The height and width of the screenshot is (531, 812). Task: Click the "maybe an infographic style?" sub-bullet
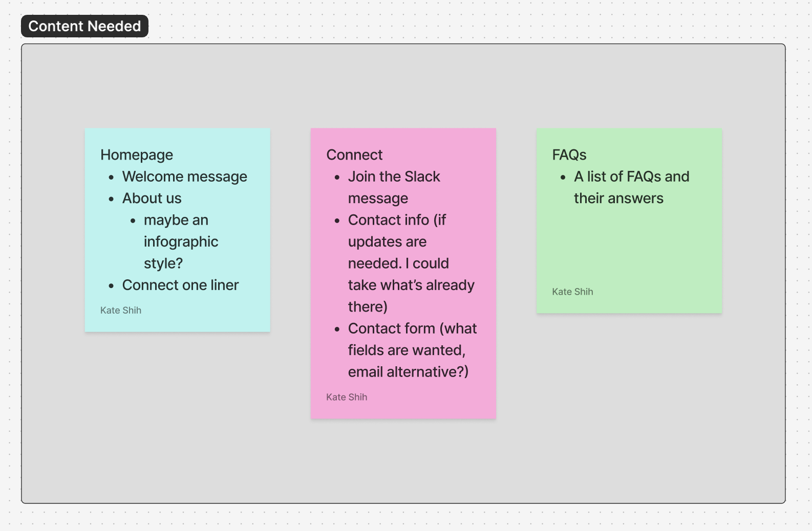(x=181, y=241)
